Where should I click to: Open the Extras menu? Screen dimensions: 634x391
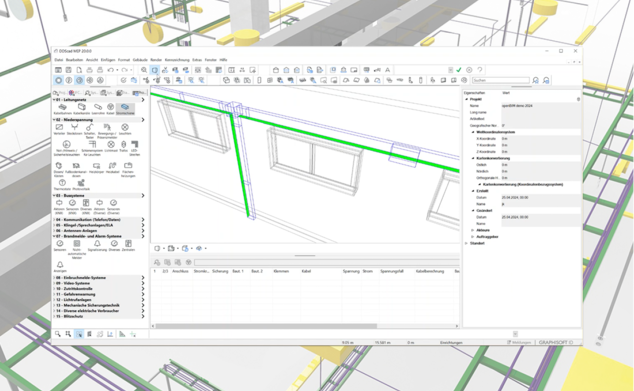click(x=197, y=60)
